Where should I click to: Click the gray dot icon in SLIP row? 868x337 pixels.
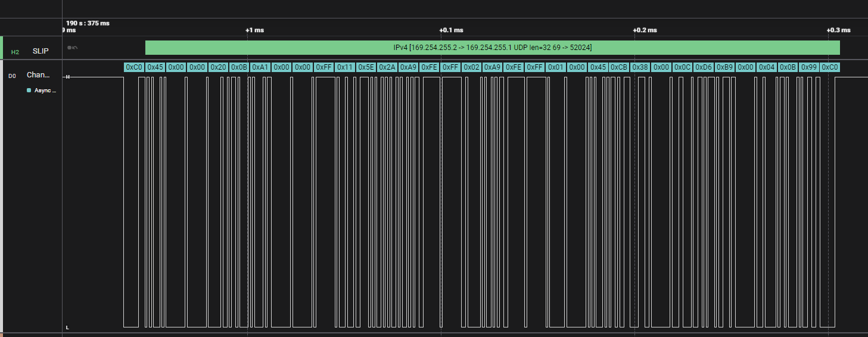coord(70,48)
